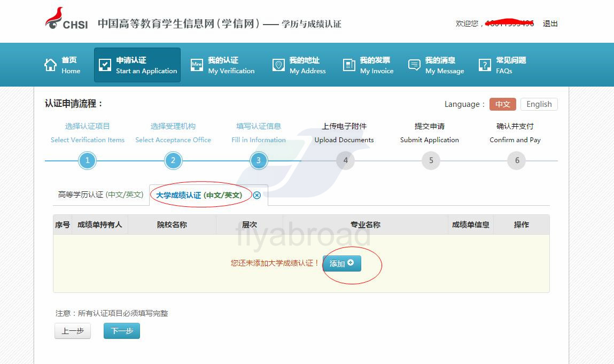Open the 高等学历认证 tab
Viewport: 614px width, 364px height.
point(100,195)
